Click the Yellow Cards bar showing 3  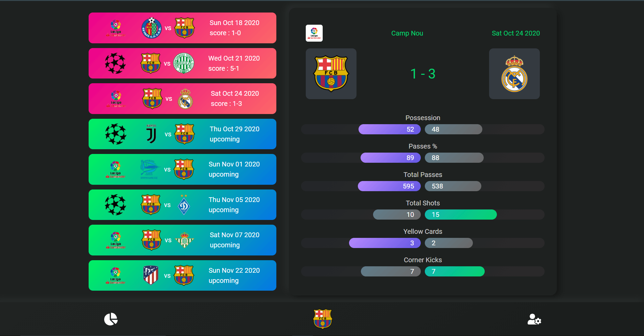tap(385, 243)
